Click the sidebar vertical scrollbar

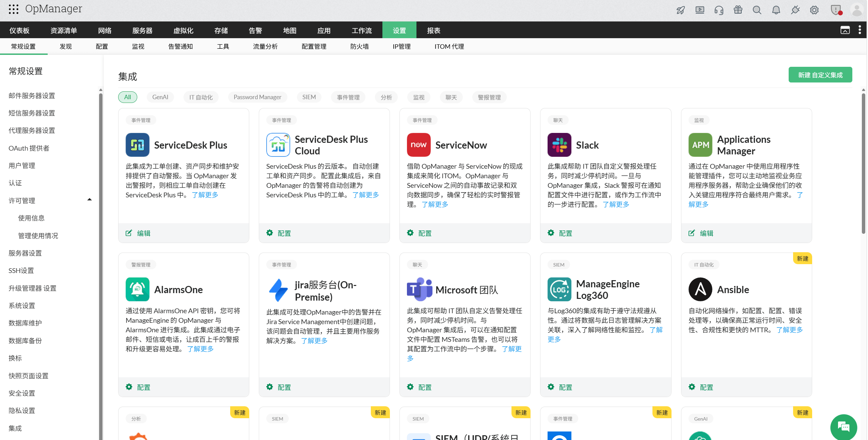(100, 266)
